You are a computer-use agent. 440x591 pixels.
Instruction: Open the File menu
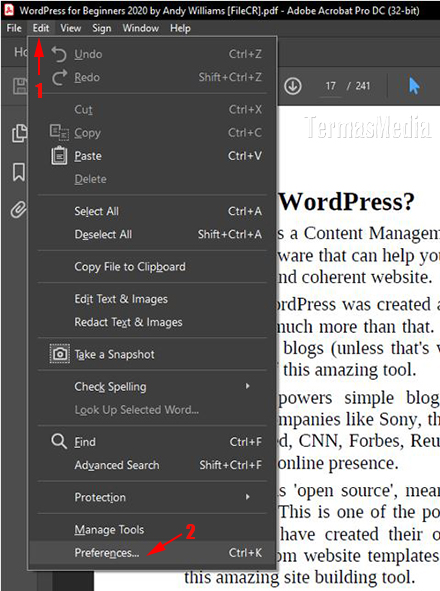tap(14, 28)
